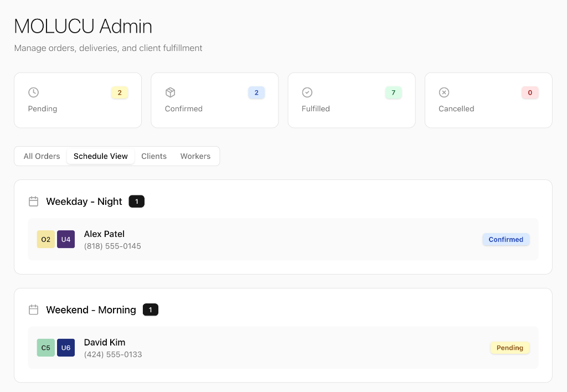Image resolution: width=567 pixels, height=392 pixels.
Task: Click the clock icon on the Pending card
Action: tap(33, 92)
